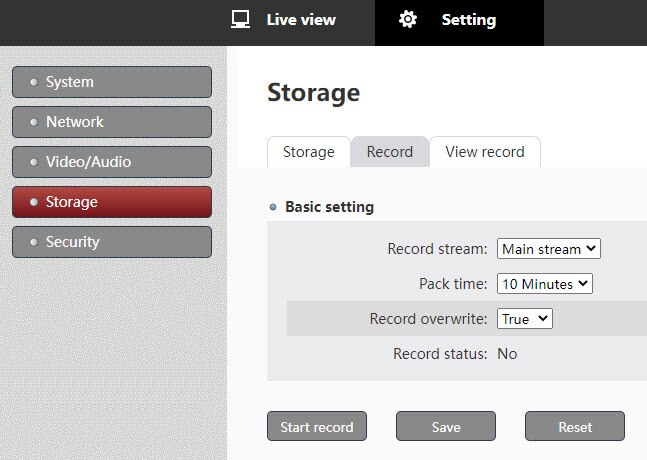The height and width of the screenshot is (460, 647).
Task: Switch to the Storage tab
Action: tap(309, 152)
